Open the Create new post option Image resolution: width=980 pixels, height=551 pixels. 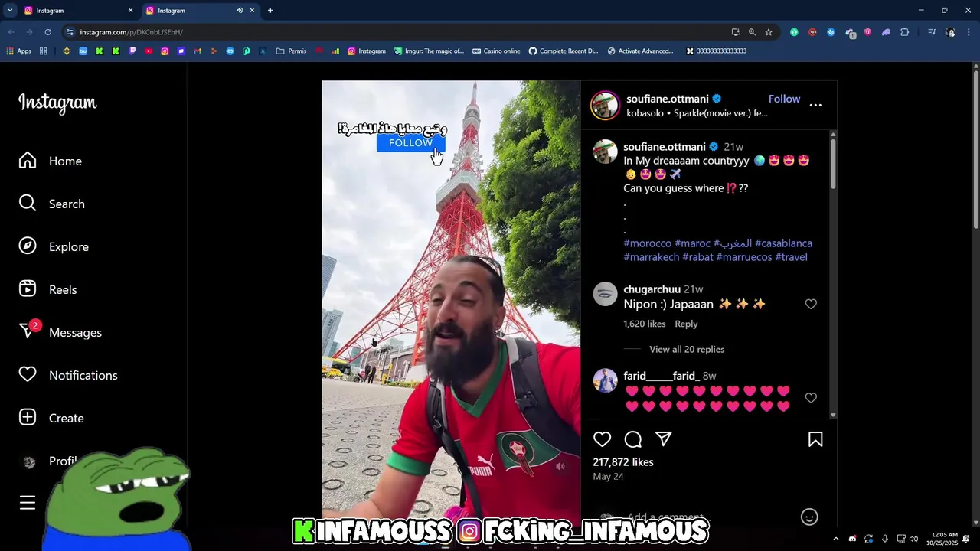[51, 418]
